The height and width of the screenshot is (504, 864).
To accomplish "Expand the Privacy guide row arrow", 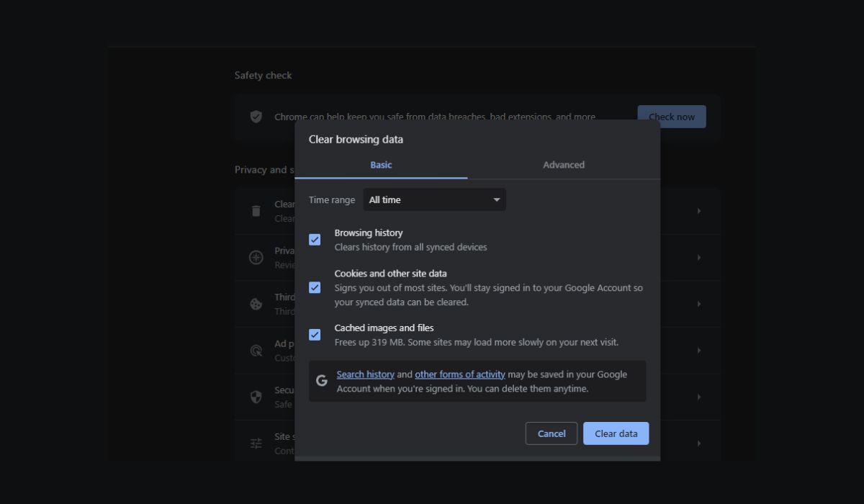I will click(698, 258).
